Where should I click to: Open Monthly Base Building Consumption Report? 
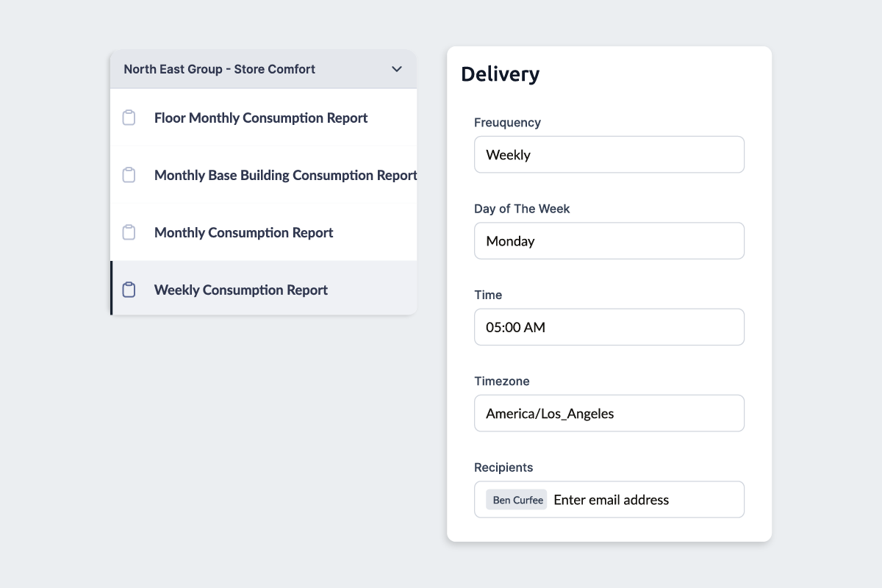[285, 175]
